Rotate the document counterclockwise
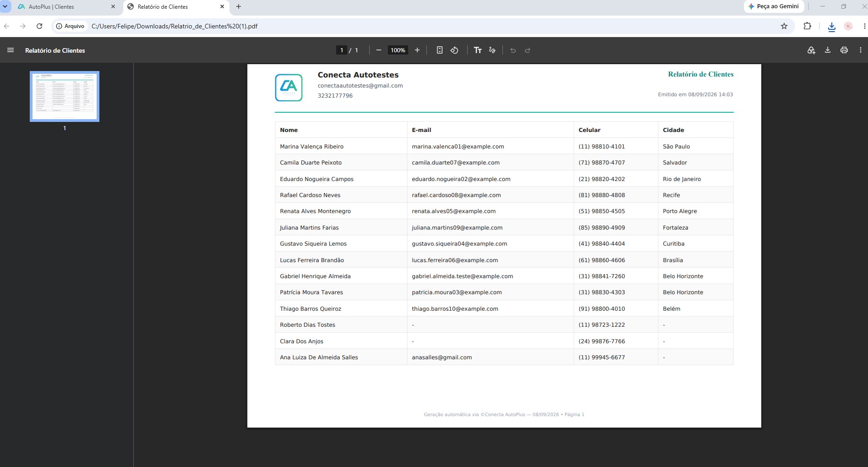This screenshot has height=467, width=868. click(454, 50)
